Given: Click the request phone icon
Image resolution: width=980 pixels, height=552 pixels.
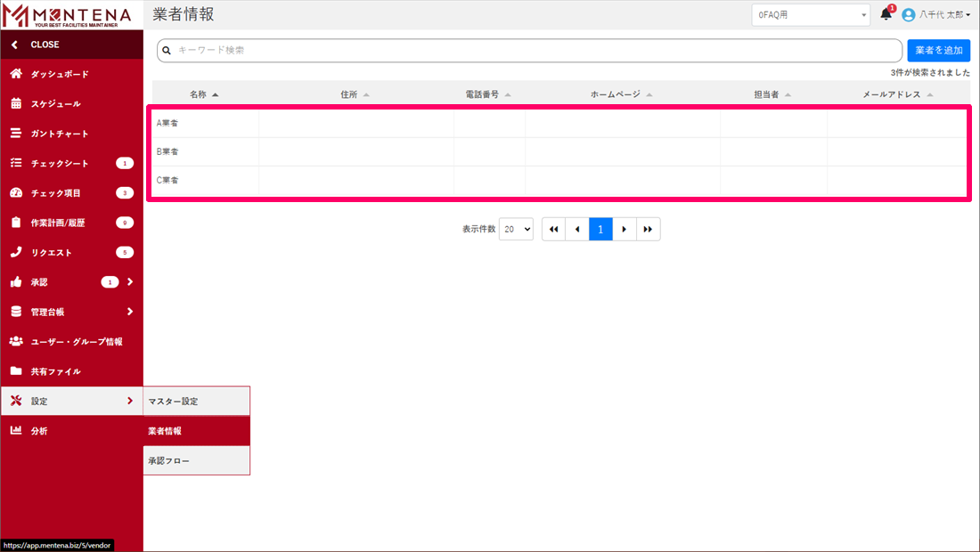Looking at the screenshot, I should tap(16, 253).
